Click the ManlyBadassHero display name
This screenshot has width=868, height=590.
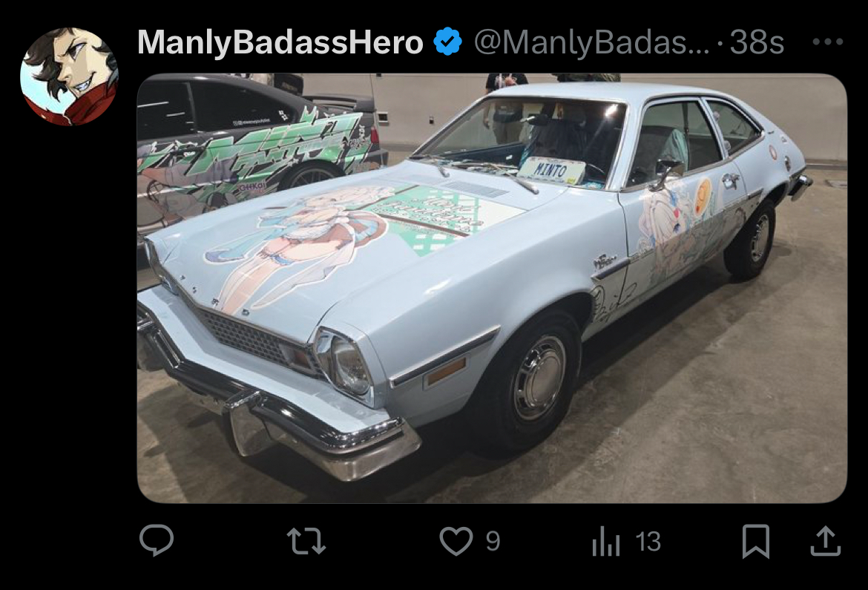click(280, 42)
